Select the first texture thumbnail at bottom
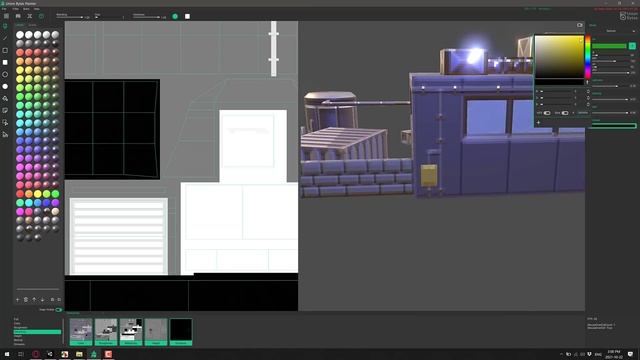The height and width of the screenshot is (360, 640). [81, 332]
